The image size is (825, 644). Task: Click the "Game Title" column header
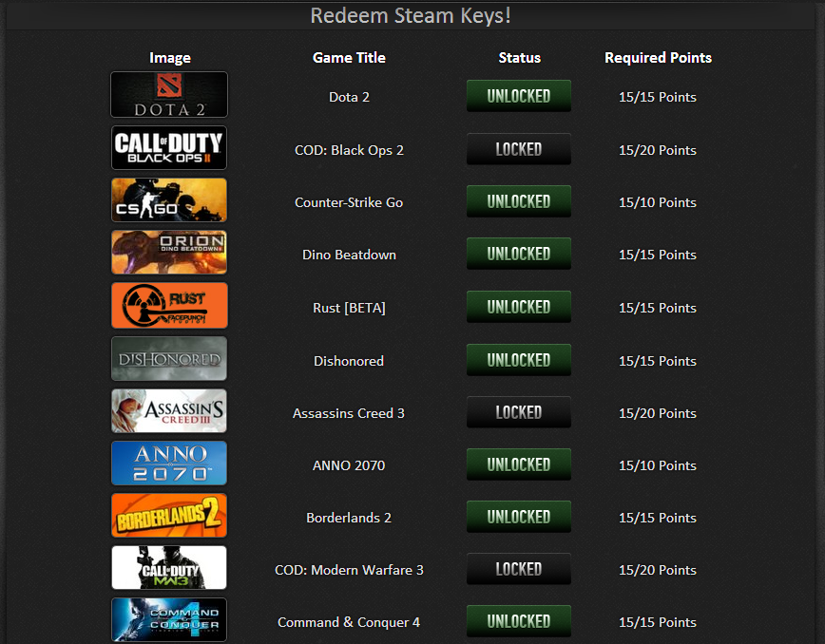point(349,58)
